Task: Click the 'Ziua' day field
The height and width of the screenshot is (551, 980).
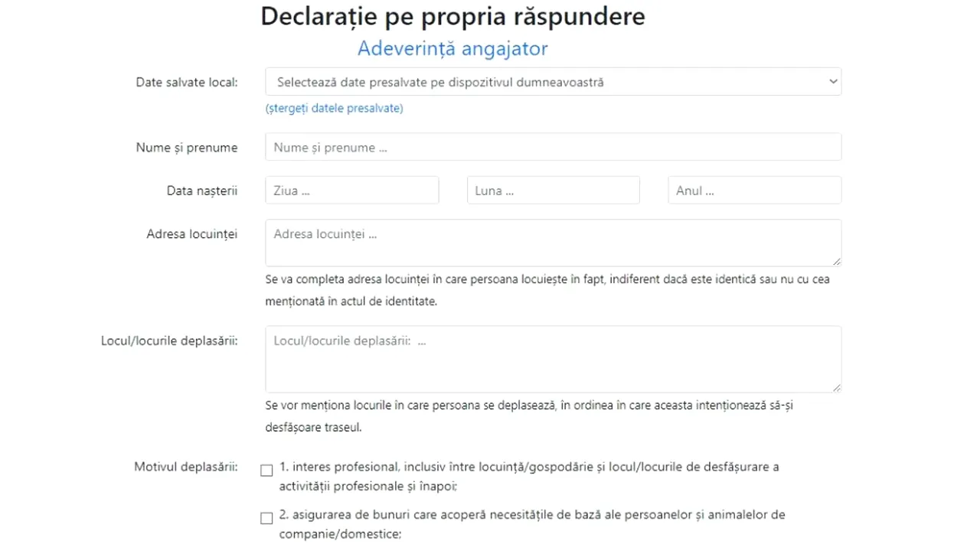Action: click(x=351, y=190)
